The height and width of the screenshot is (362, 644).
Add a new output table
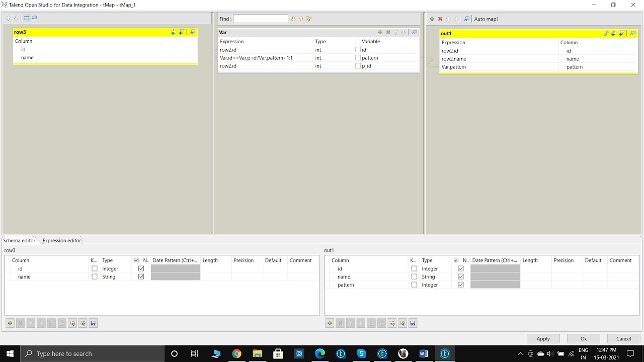click(432, 19)
